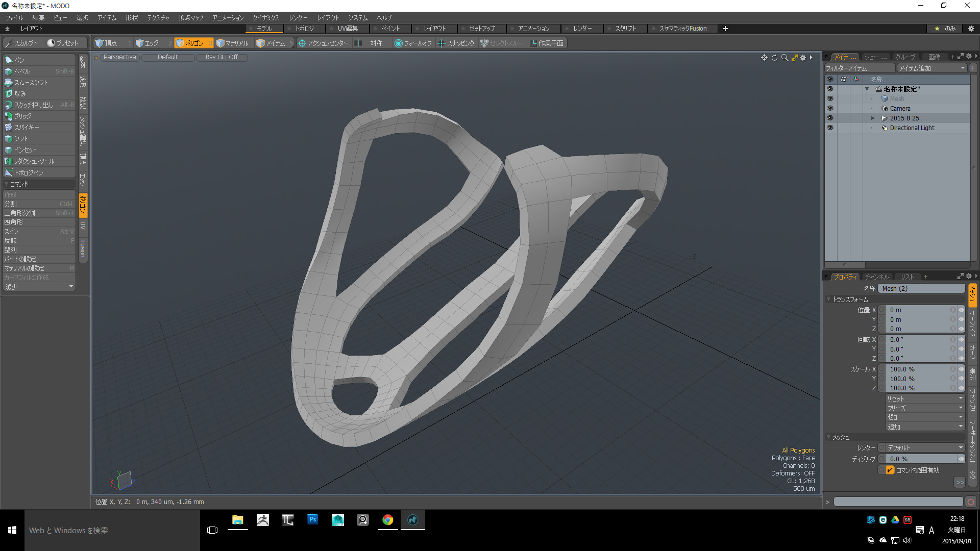Open the サーフェイス vertical properties tab

click(972, 323)
